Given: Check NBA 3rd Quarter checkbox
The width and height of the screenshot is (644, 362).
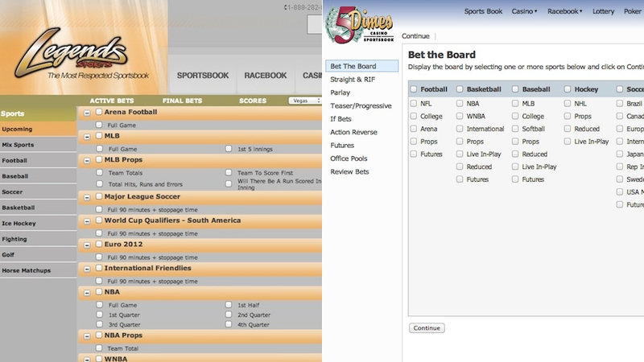Looking at the screenshot, I should click(x=99, y=324).
